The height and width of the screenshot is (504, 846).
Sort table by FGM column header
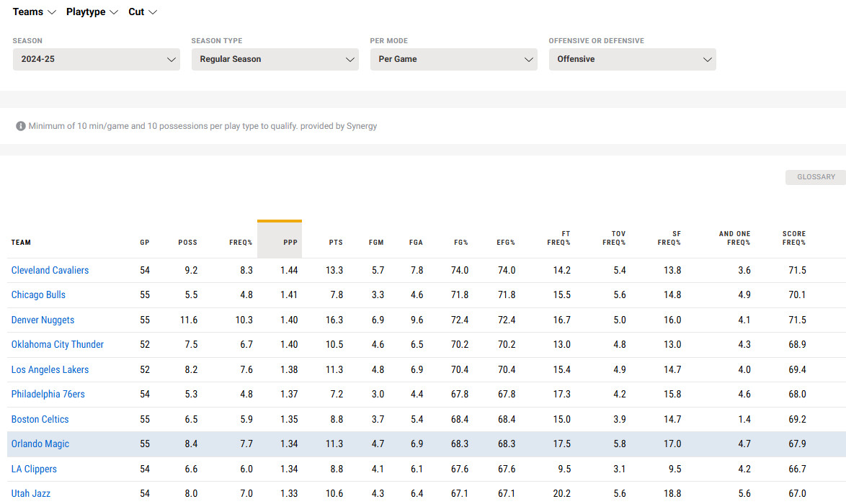(x=376, y=243)
